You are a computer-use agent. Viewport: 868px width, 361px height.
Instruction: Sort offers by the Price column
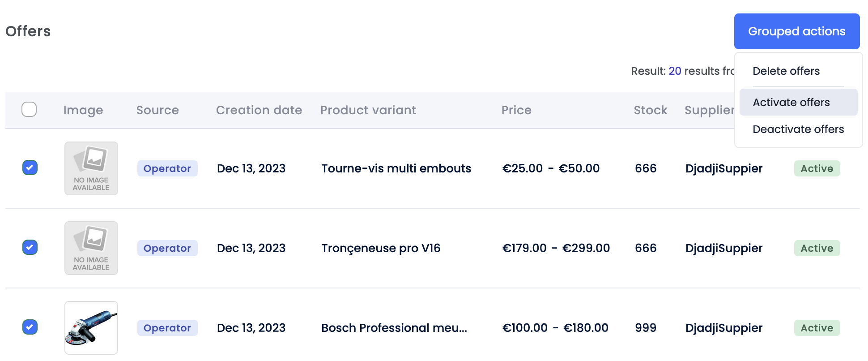pos(516,110)
